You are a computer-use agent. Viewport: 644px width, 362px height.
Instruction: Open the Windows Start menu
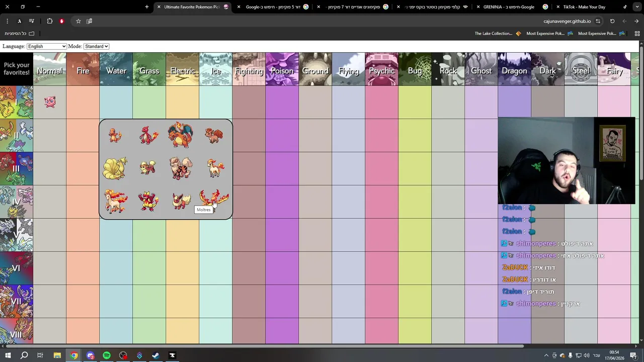(x=8, y=355)
